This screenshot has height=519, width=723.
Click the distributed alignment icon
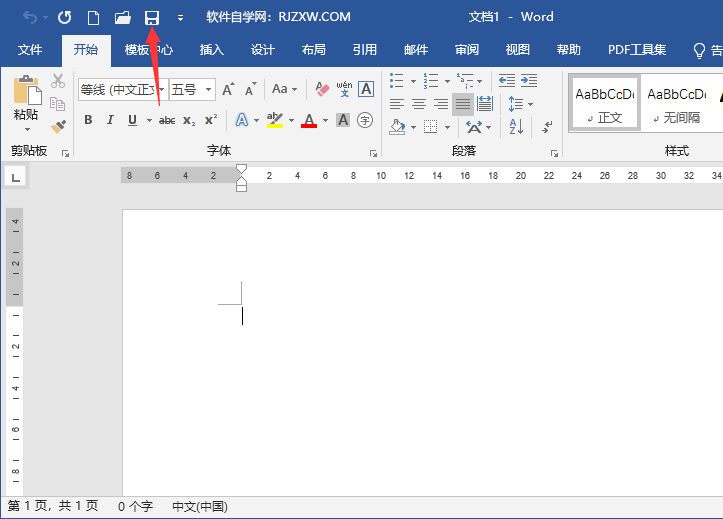tap(485, 104)
